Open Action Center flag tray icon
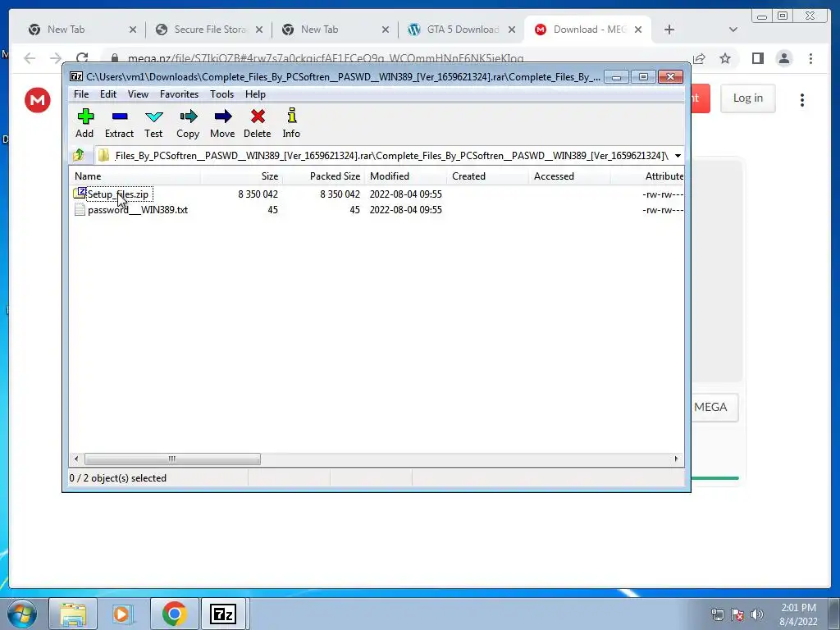 coord(737,614)
